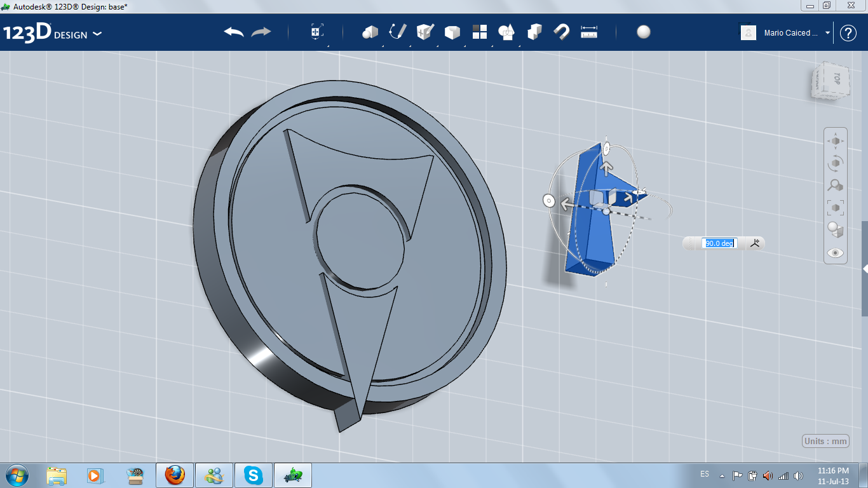Open the Windows Start menu

pyautogui.click(x=17, y=475)
